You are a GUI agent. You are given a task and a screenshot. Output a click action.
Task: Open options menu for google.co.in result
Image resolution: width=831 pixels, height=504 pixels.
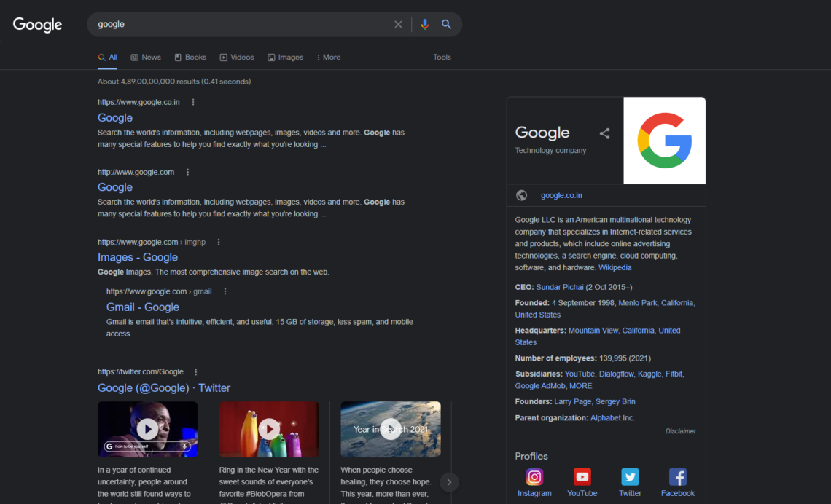tap(193, 102)
